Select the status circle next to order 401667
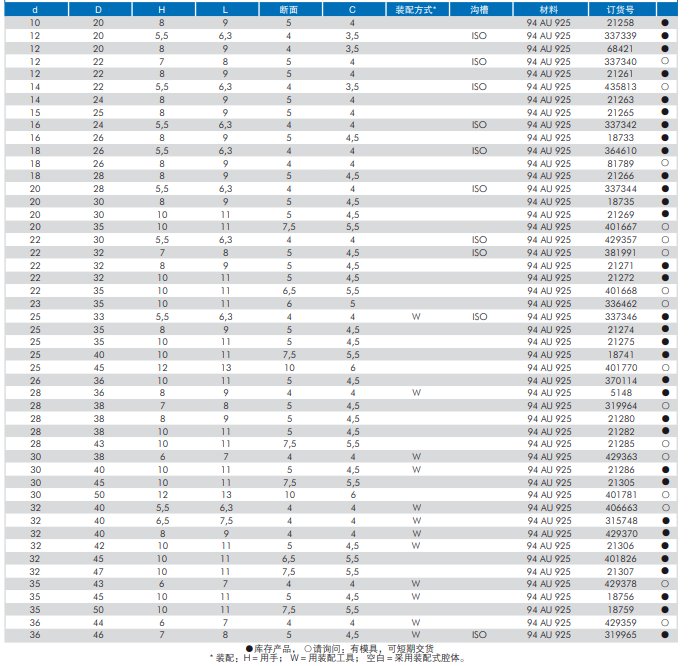 (664, 227)
